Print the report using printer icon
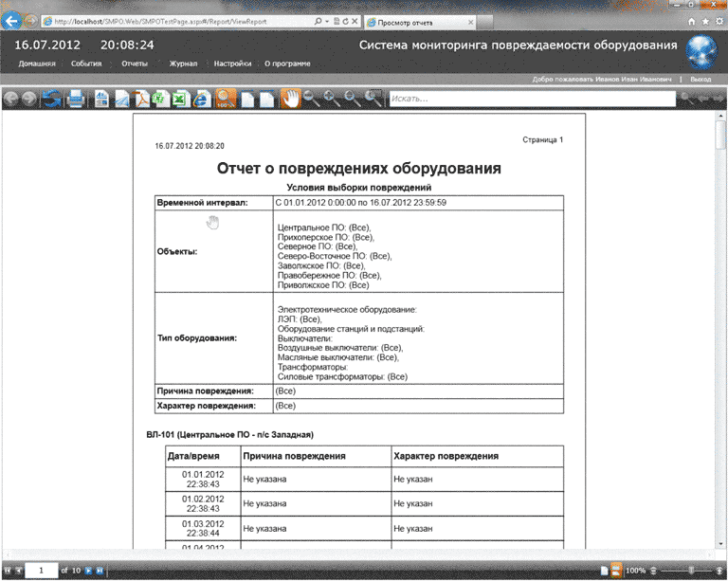The width and height of the screenshot is (728, 582). (x=75, y=99)
